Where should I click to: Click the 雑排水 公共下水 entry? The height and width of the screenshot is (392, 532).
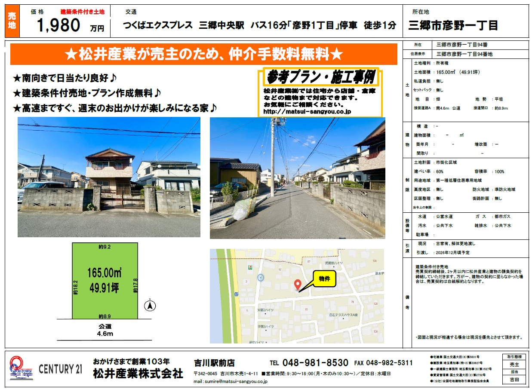coord(493,225)
